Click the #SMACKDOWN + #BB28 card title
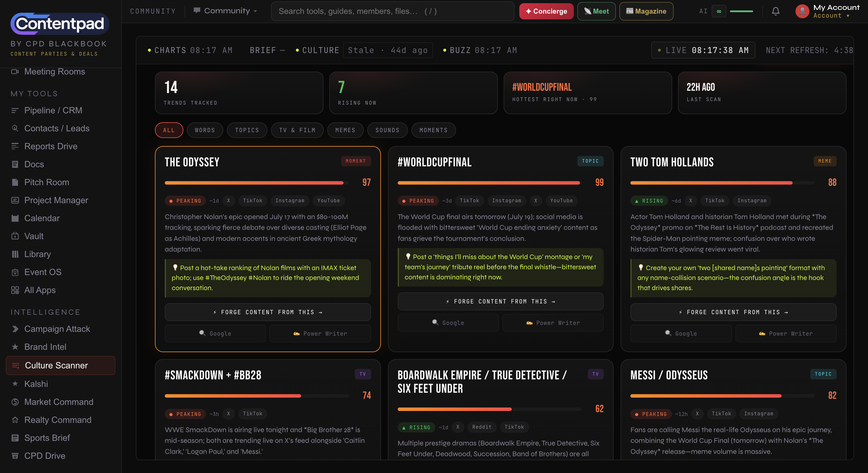Viewport: 868px width, 473px height. (213, 375)
